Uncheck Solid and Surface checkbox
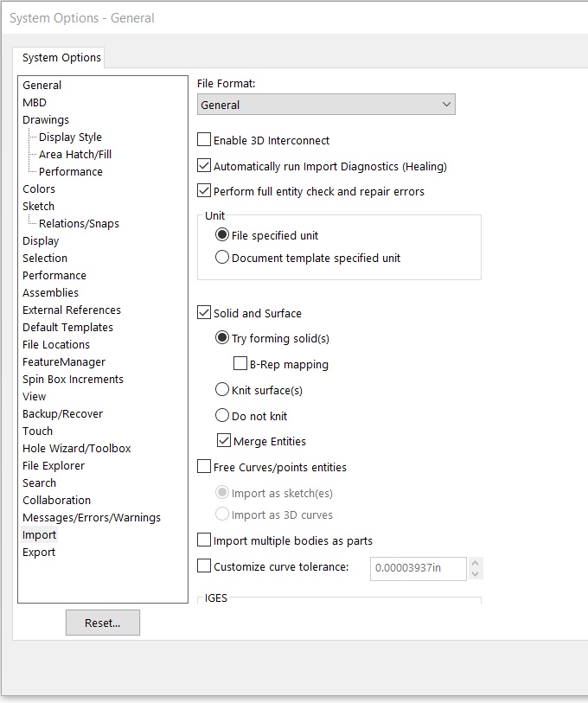588x703 pixels. (x=204, y=312)
